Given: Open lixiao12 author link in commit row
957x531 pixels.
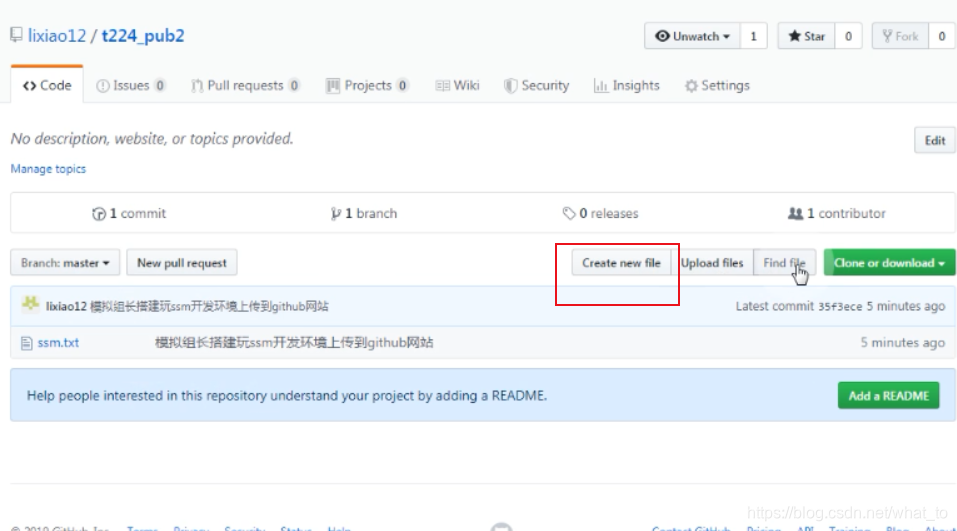Looking at the screenshot, I should [67, 306].
